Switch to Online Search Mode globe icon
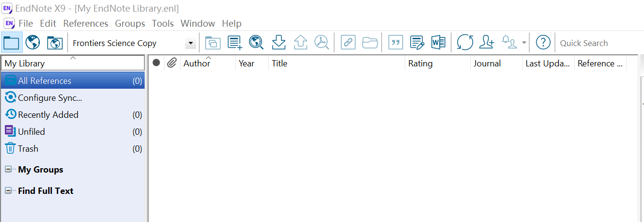The width and height of the screenshot is (644, 222). pyautogui.click(x=33, y=43)
